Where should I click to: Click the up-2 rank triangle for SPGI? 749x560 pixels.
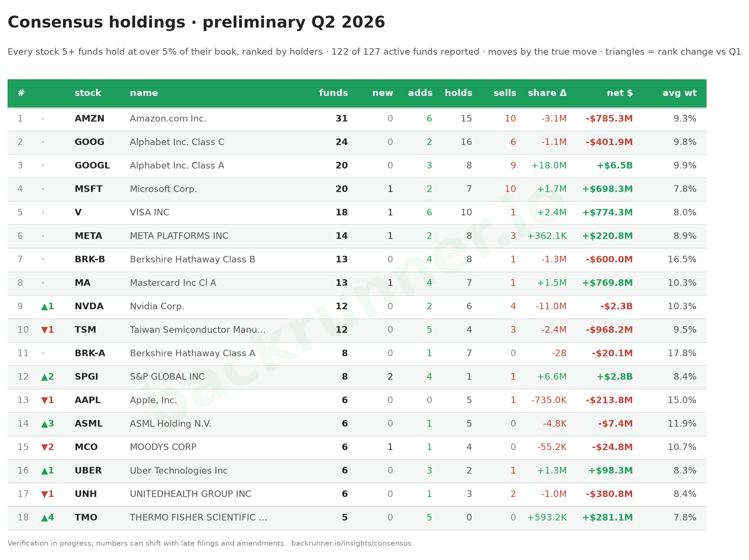tap(48, 377)
